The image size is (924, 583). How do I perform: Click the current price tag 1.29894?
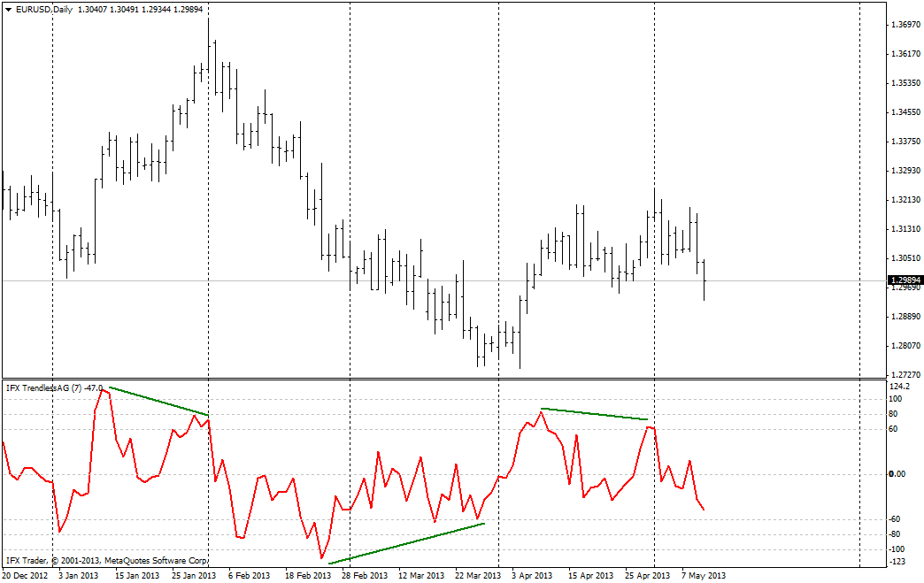905,280
